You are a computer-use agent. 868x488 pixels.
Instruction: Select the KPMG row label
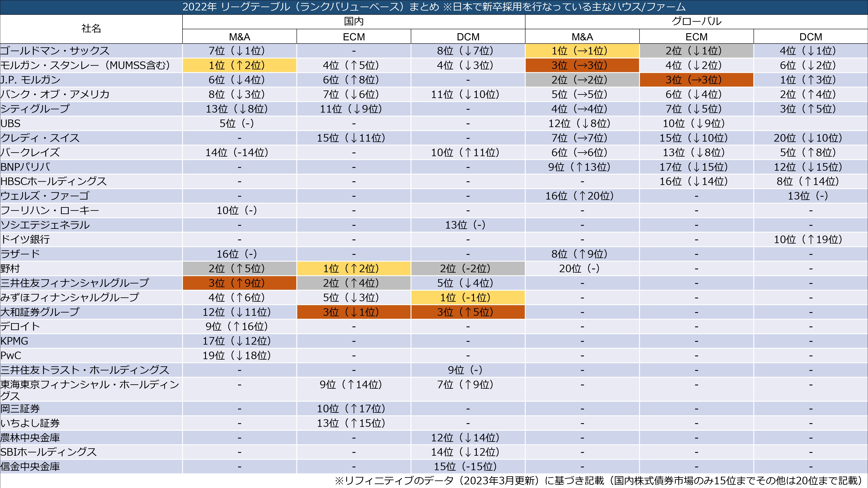(14, 341)
